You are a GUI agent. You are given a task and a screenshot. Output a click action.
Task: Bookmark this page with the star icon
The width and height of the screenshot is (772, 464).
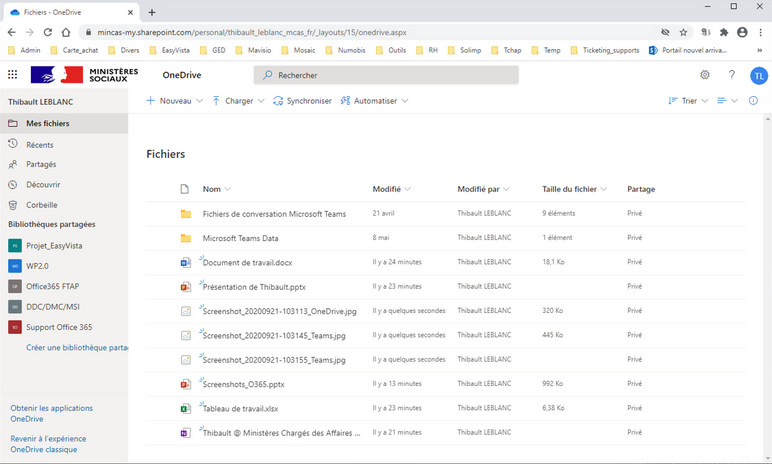click(684, 32)
